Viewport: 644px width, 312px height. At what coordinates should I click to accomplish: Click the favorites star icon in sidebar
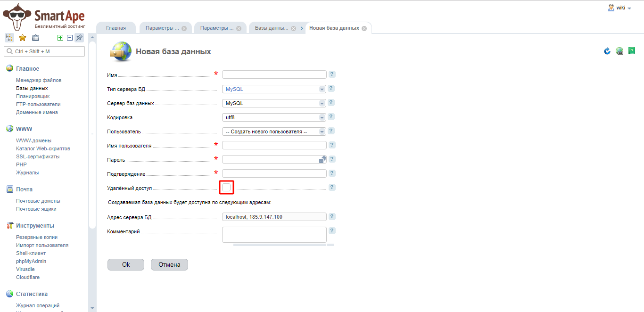point(22,38)
